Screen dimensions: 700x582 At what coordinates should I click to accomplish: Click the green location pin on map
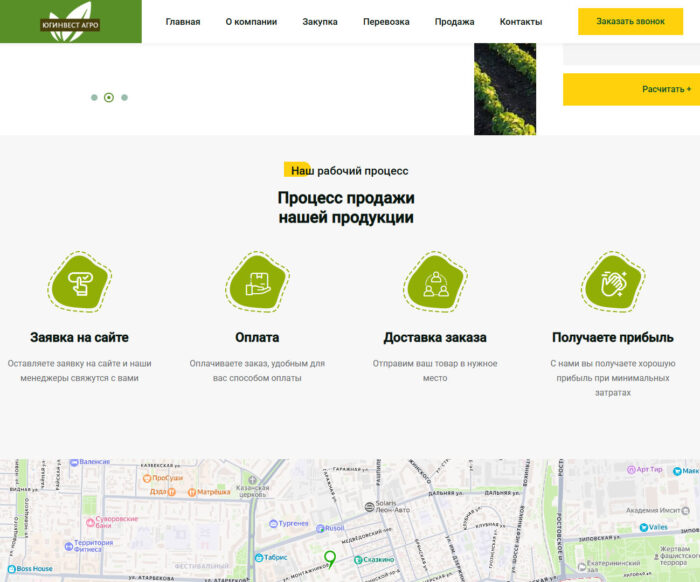click(x=330, y=556)
